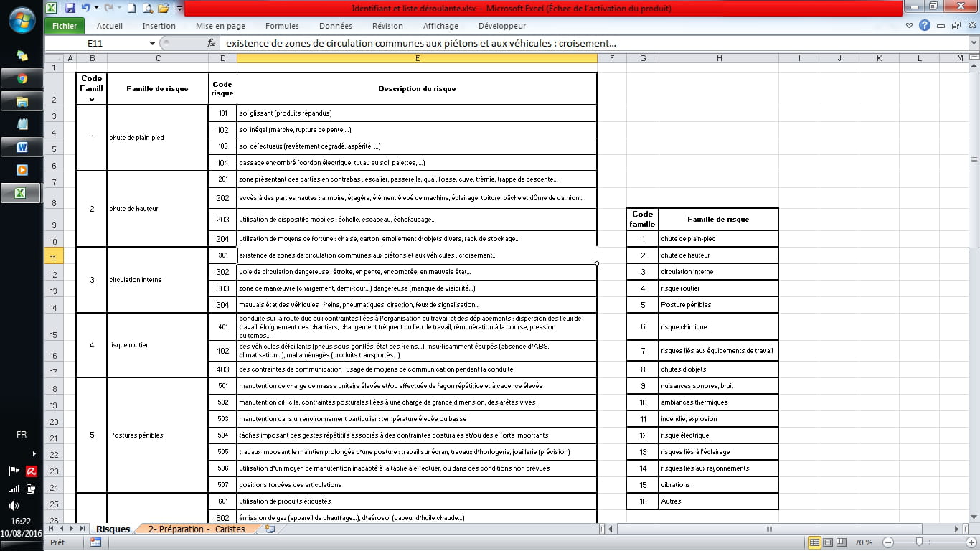980x551 pixels.
Task: Open the Undo history dropdown arrow
Action: tap(96, 9)
